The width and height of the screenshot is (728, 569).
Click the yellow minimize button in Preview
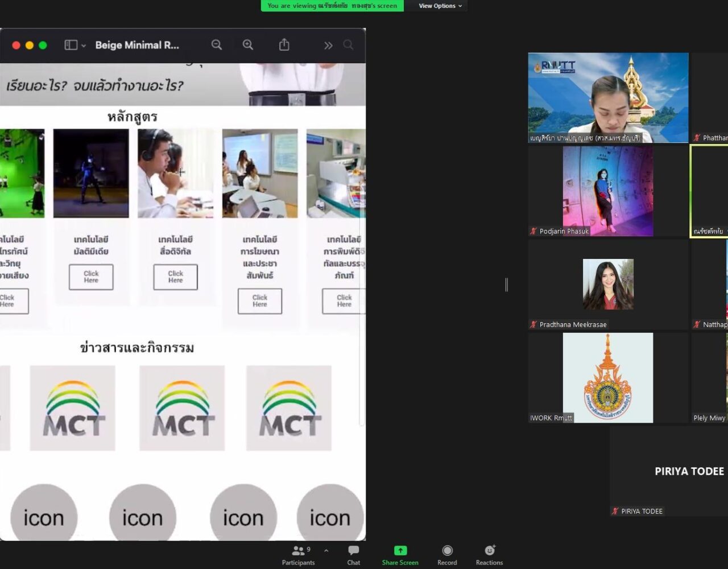30,46
